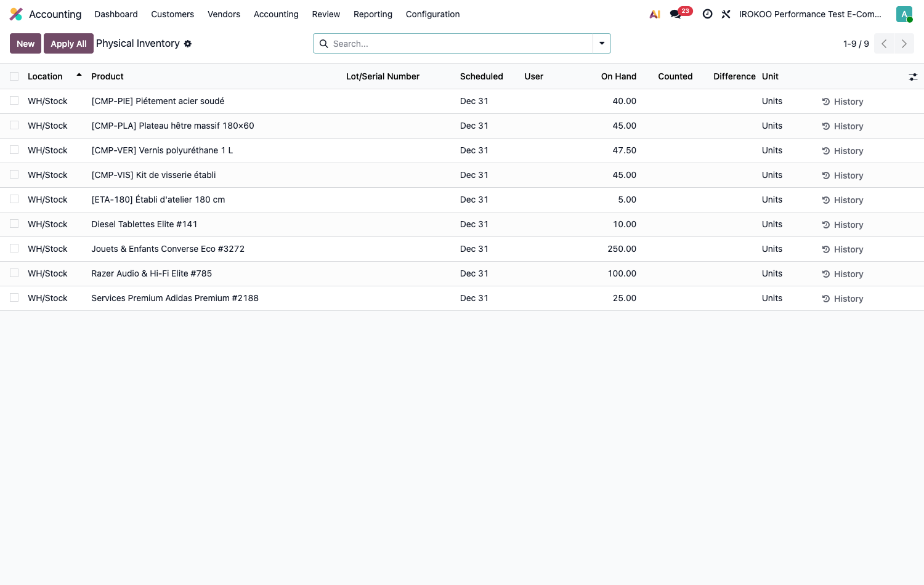This screenshot has height=585, width=924.
Task: Open History for Diesel Tablettes Elite #141
Action: 842,225
